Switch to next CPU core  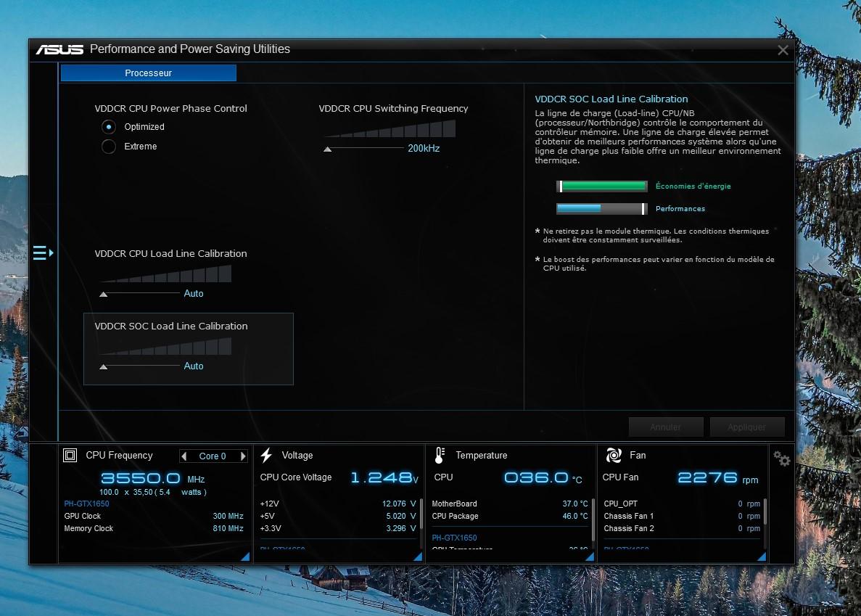[x=242, y=456]
